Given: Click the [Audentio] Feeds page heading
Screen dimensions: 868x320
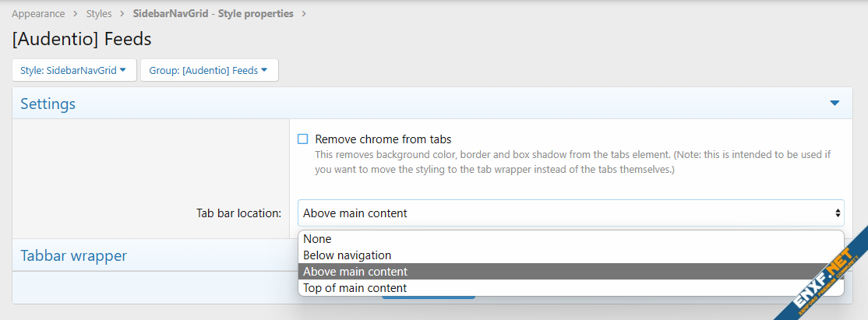Looking at the screenshot, I should (x=82, y=39).
